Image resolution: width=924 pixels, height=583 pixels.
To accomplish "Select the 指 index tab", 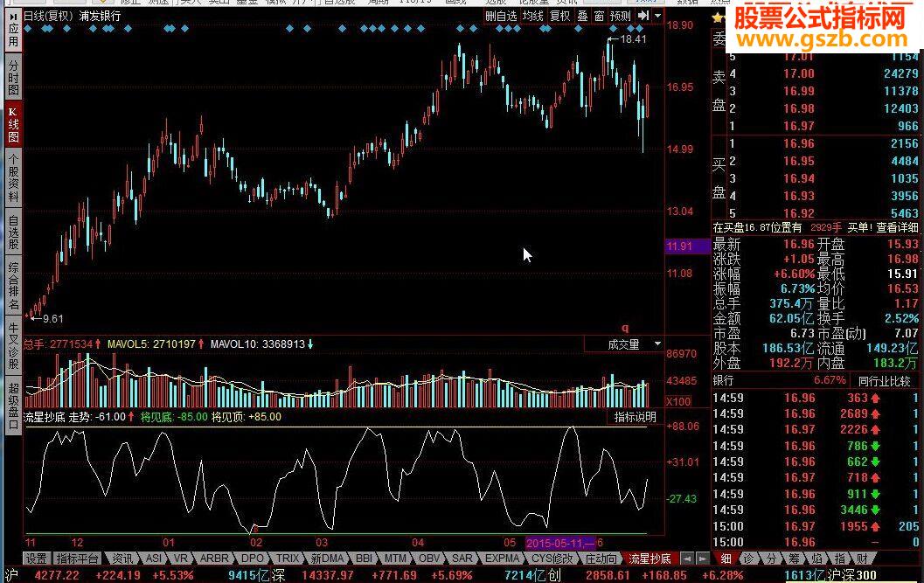I will point(840,559).
